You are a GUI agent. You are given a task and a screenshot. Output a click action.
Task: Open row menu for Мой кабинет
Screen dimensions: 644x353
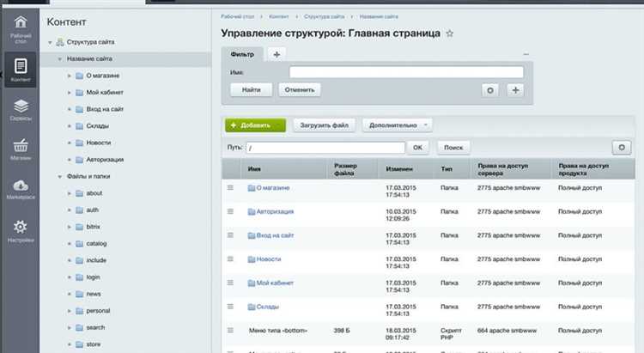230,283
